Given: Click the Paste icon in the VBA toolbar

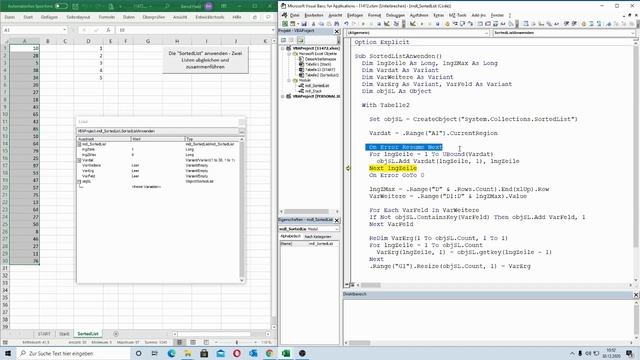Looking at the screenshot, I should click(x=329, y=24).
